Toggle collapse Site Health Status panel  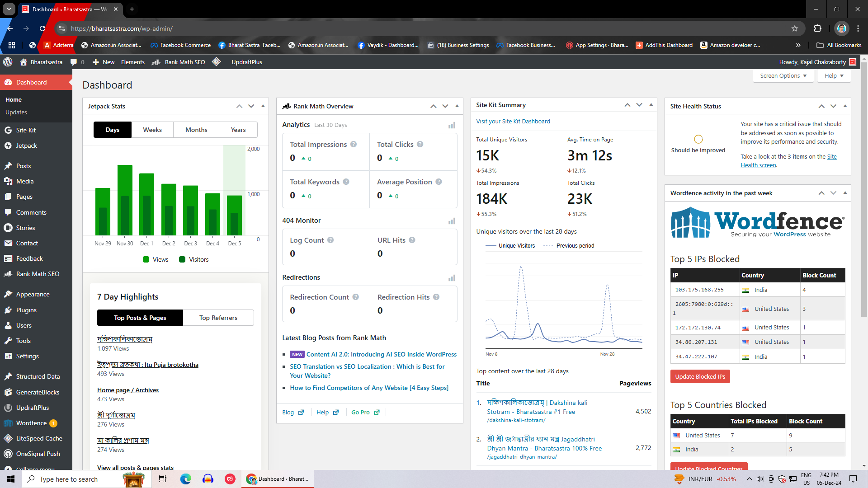pyautogui.click(x=846, y=106)
